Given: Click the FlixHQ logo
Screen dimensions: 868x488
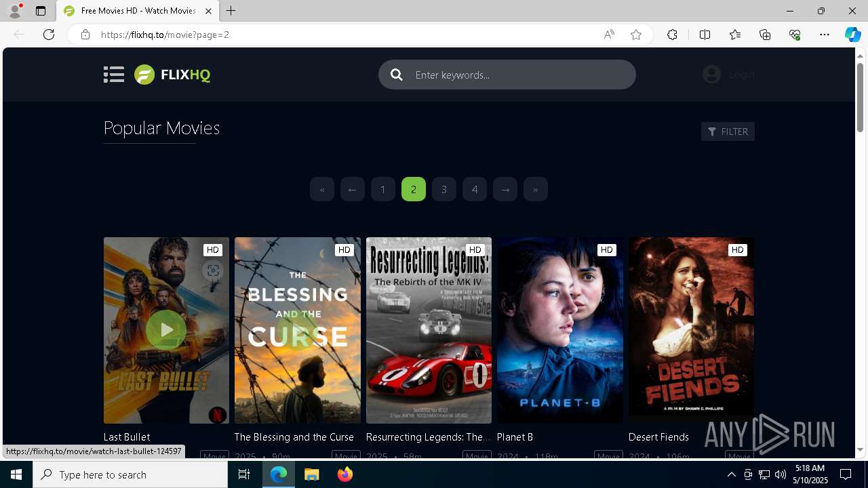Looking at the screenshot, I should pos(172,75).
